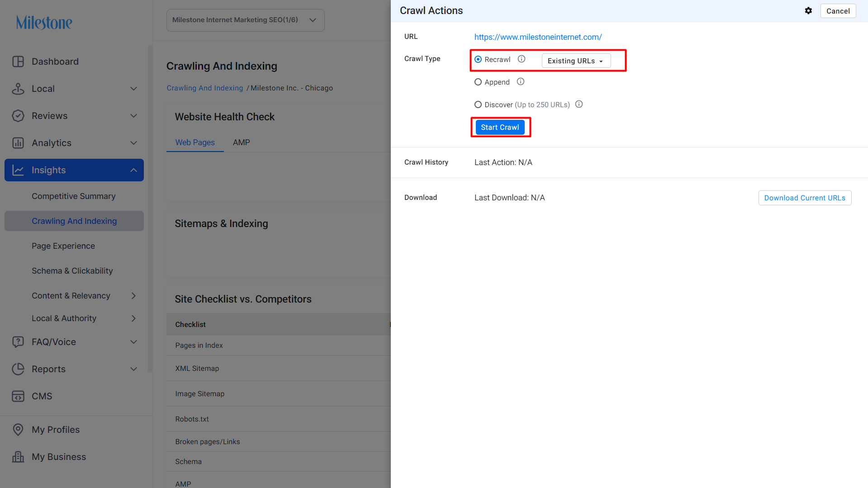Expand the Analytics menu chevron

point(133,143)
